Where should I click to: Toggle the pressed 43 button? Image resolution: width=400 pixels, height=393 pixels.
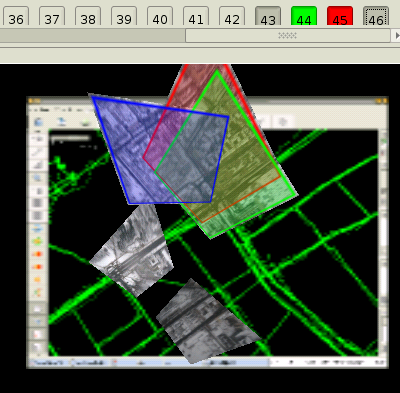pyautogui.click(x=268, y=16)
